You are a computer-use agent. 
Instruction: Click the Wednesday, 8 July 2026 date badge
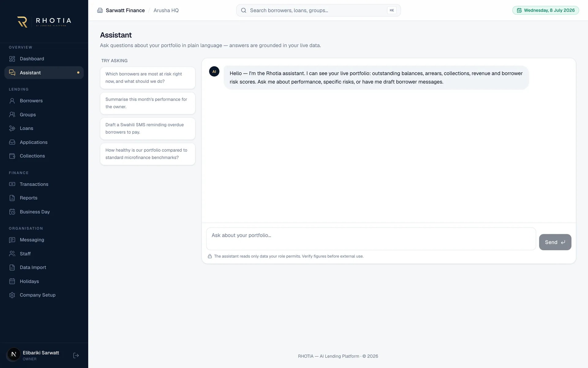click(545, 10)
